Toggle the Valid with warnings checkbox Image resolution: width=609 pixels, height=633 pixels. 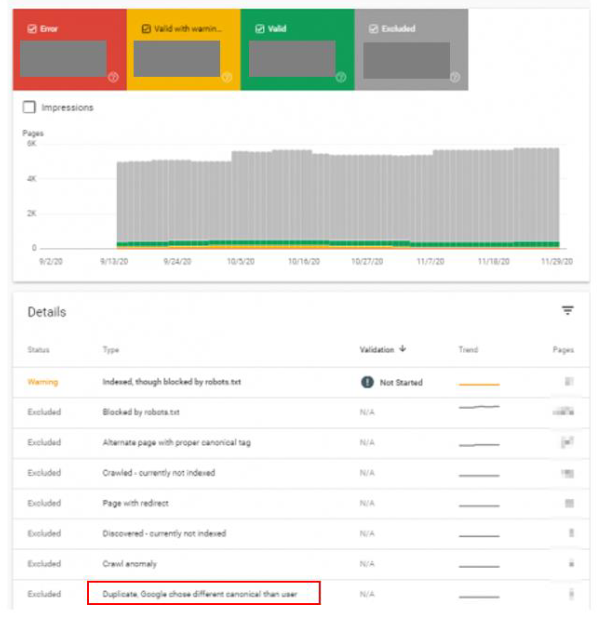[x=145, y=29]
